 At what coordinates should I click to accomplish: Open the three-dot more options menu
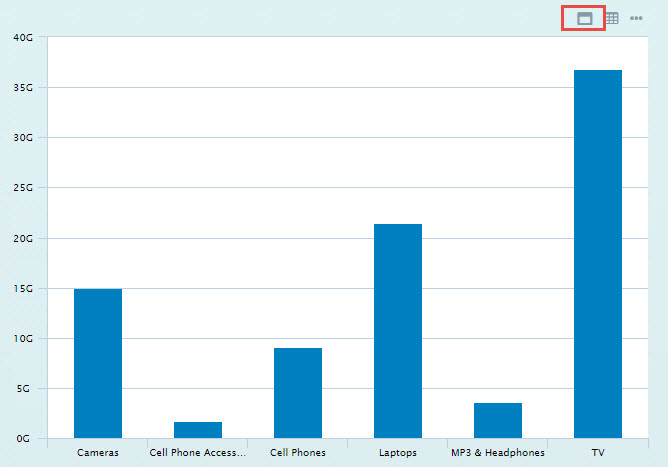coord(636,18)
